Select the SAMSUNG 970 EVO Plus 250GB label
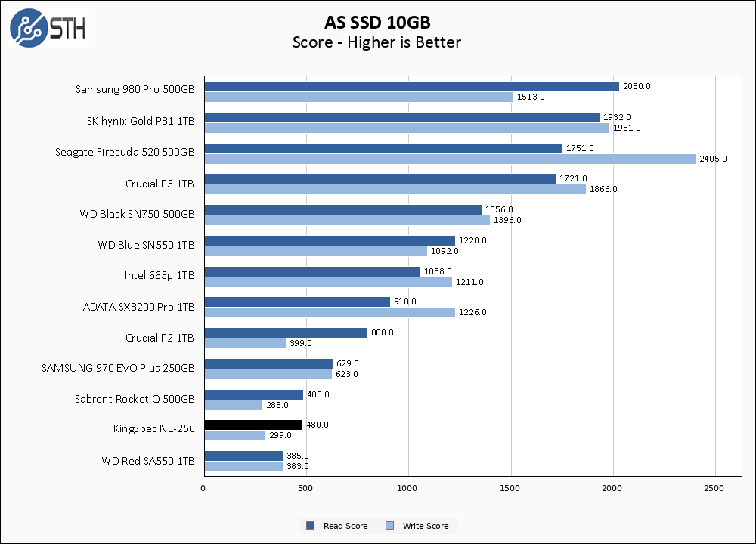Image resolution: width=756 pixels, height=544 pixels. 118,368
